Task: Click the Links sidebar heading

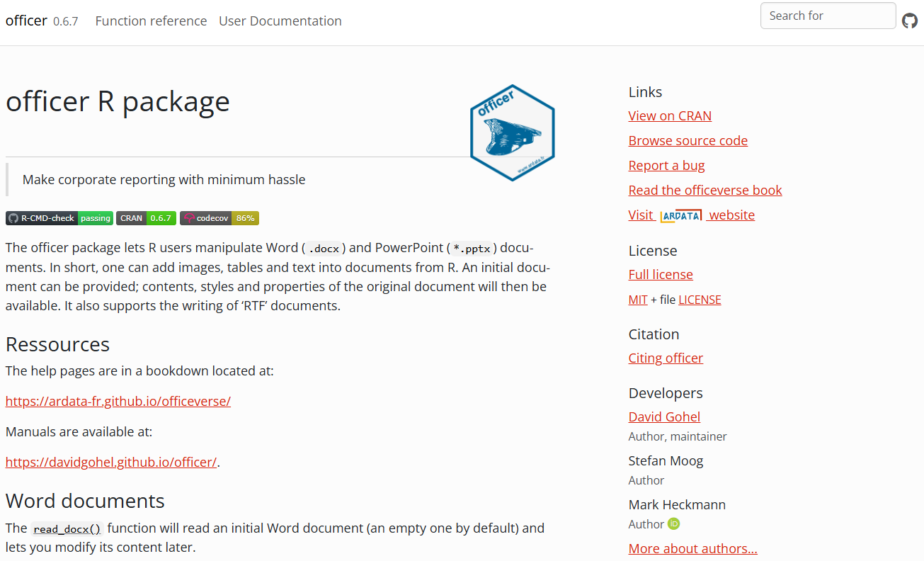Action: click(x=646, y=92)
